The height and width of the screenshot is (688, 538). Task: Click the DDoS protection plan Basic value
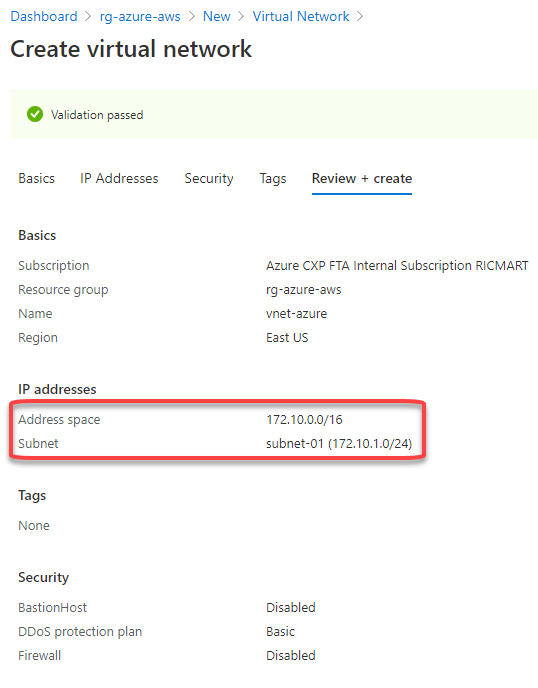point(280,632)
